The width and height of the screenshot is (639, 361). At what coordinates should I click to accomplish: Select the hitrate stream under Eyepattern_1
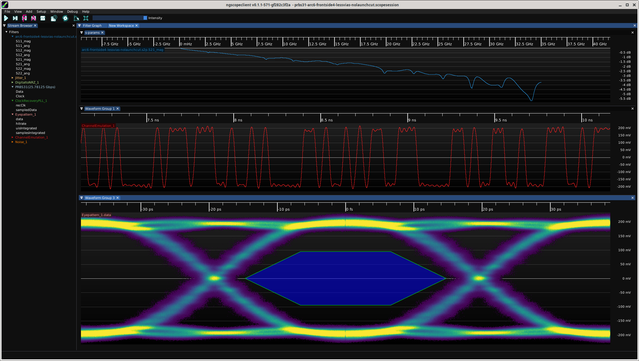(x=21, y=123)
